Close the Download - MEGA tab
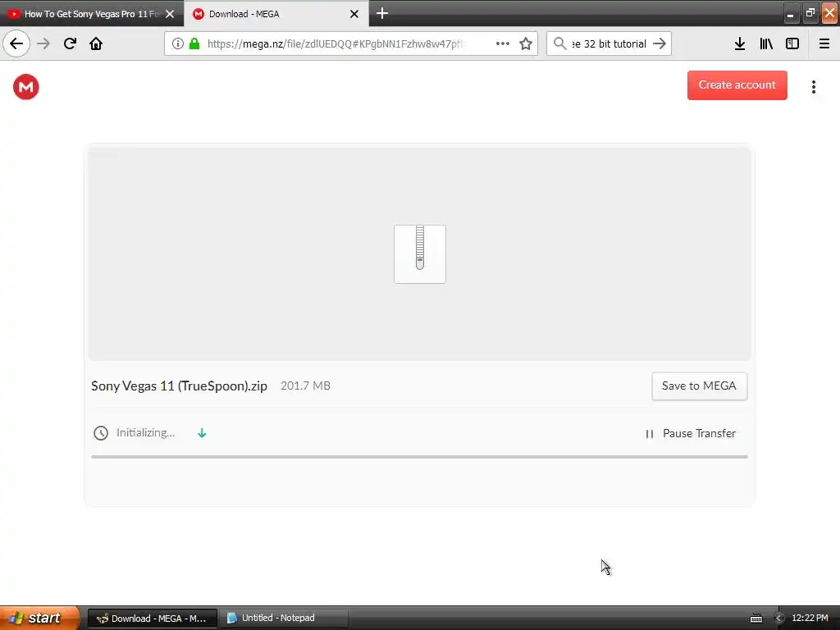 [x=354, y=14]
